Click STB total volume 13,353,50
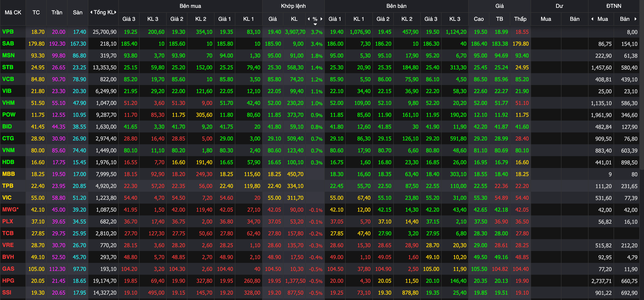The height and width of the screenshot is (300, 644). [x=104, y=68]
